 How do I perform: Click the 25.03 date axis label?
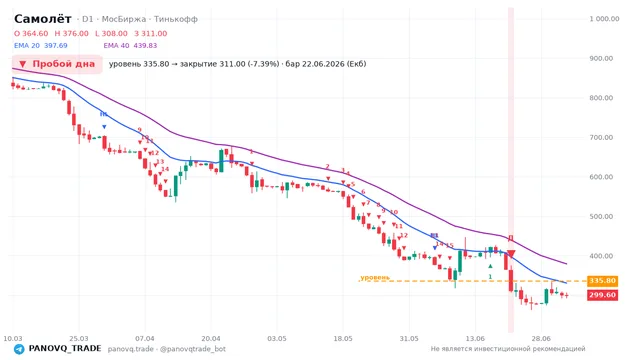pyautogui.click(x=79, y=339)
